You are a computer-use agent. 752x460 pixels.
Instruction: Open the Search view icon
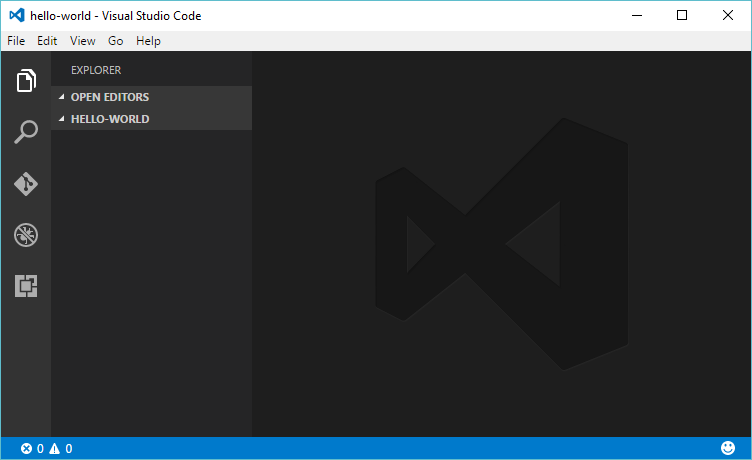[26, 132]
